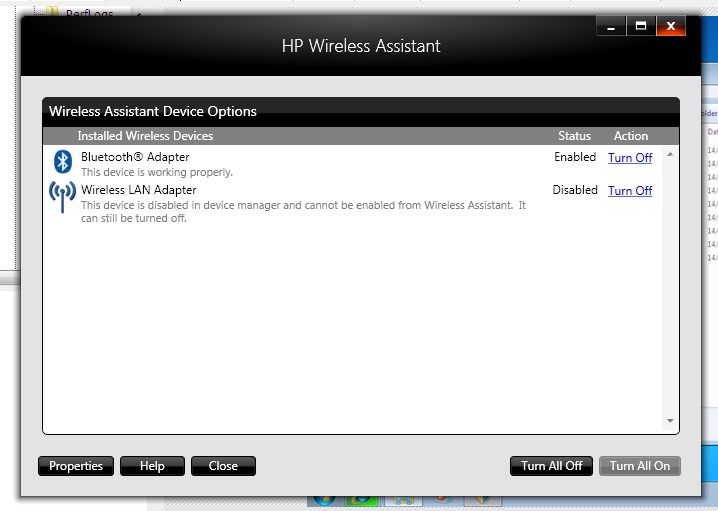Select the Wireless LAN Adapter row name
718x511 pixels.
coord(139,190)
